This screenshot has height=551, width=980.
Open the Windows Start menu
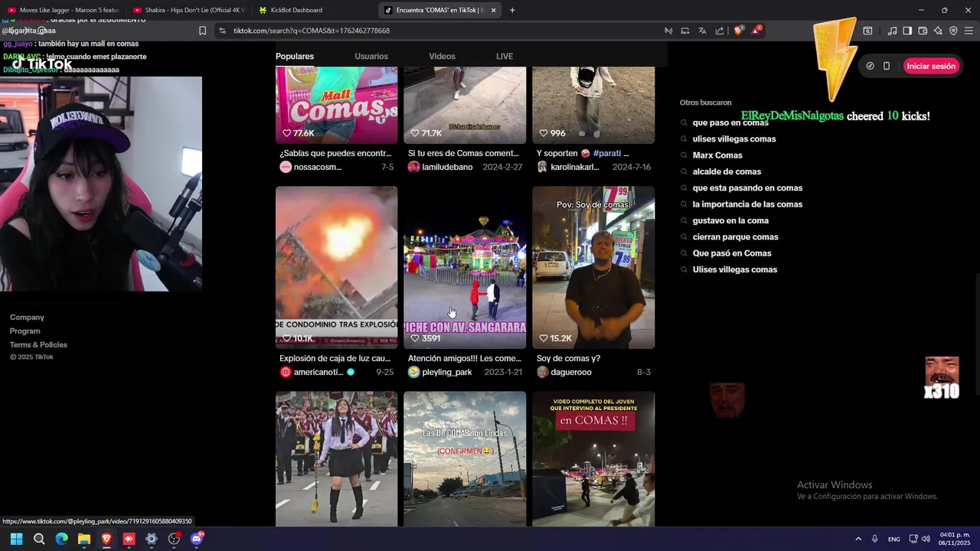[x=16, y=539]
